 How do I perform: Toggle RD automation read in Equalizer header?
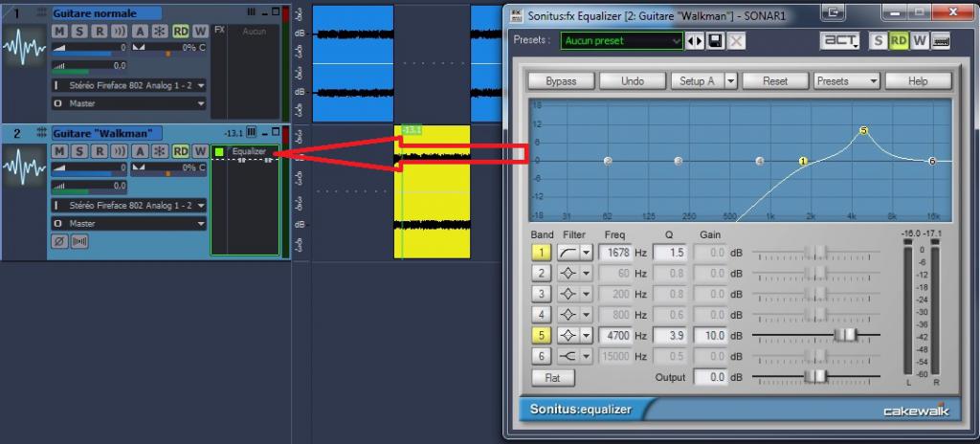899,40
